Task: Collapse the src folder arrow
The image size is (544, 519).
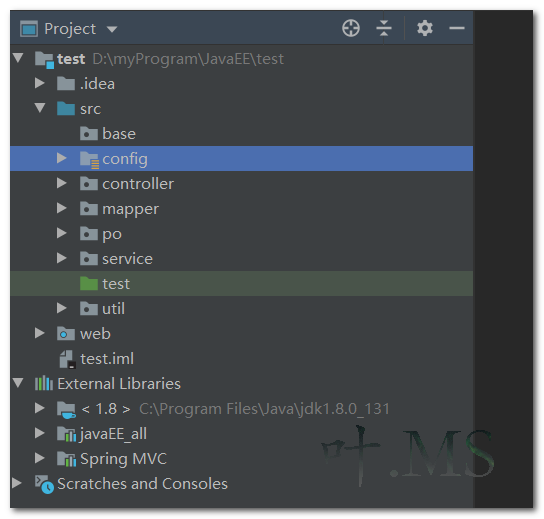Action: (x=40, y=108)
